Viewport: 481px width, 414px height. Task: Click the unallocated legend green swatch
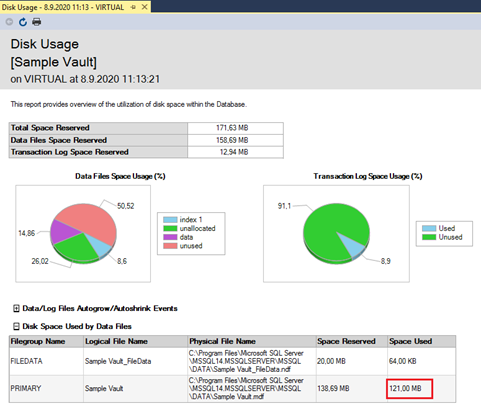170,228
